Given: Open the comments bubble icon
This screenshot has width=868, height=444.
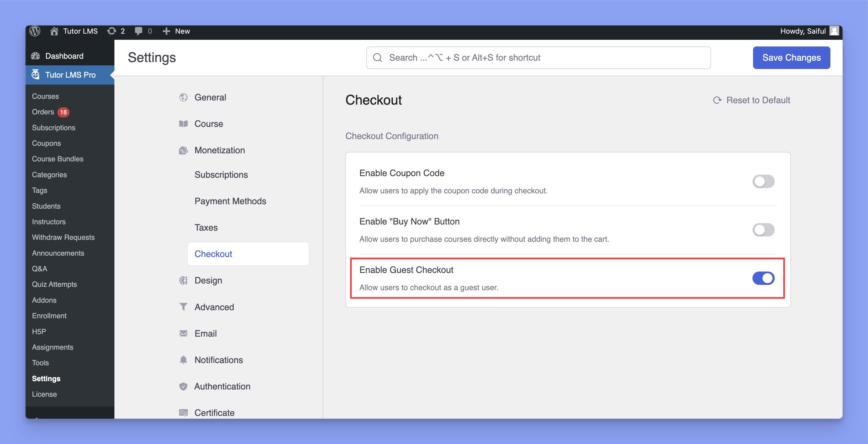Looking at the screenshot, I should coord(138,31).
